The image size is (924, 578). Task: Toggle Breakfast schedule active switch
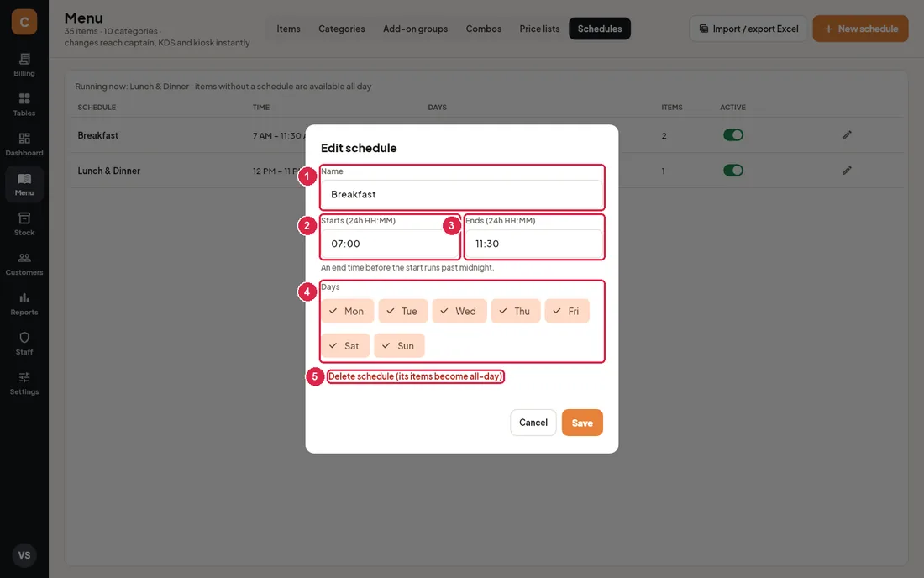click(733, 135)
